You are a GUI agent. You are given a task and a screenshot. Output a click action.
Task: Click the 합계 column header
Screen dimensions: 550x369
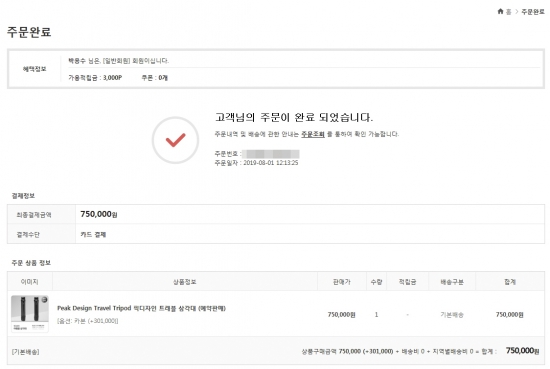[x=510, y=282]
